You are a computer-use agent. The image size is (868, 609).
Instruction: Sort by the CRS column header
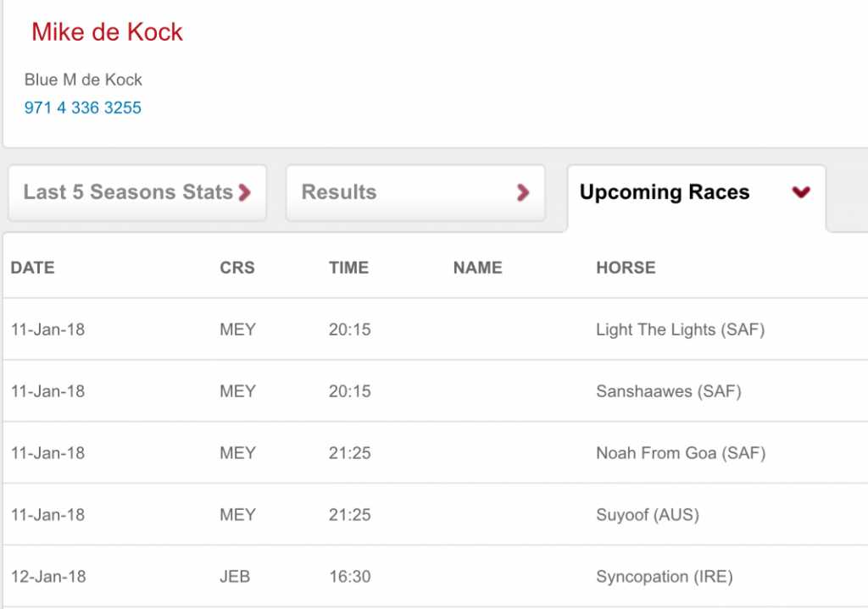[237, 268]
